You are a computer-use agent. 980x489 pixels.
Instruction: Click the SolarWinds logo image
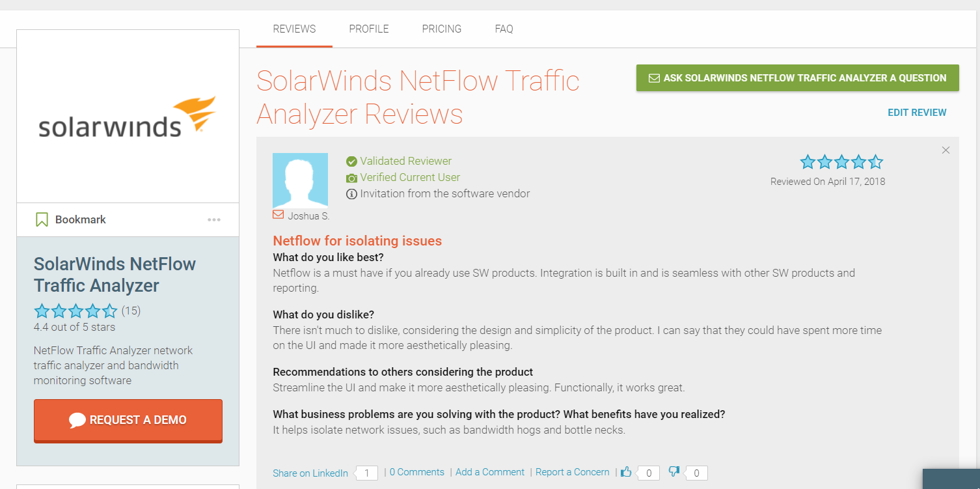128,118
